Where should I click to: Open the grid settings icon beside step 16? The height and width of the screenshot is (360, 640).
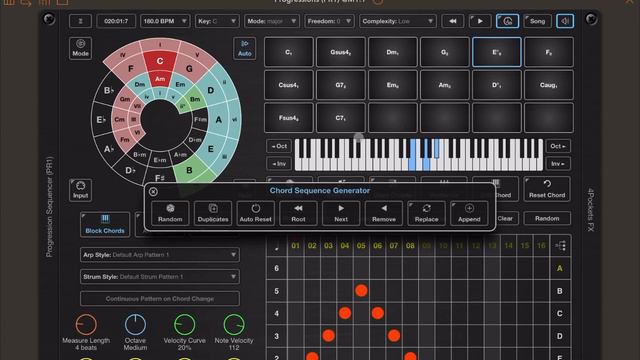(x=560, y=245)
